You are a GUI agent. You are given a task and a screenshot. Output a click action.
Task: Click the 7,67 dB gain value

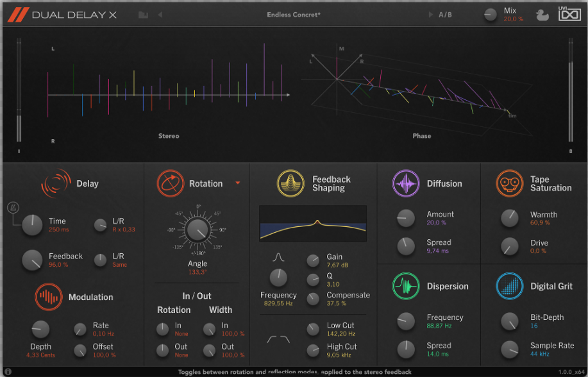click(337, 265)
